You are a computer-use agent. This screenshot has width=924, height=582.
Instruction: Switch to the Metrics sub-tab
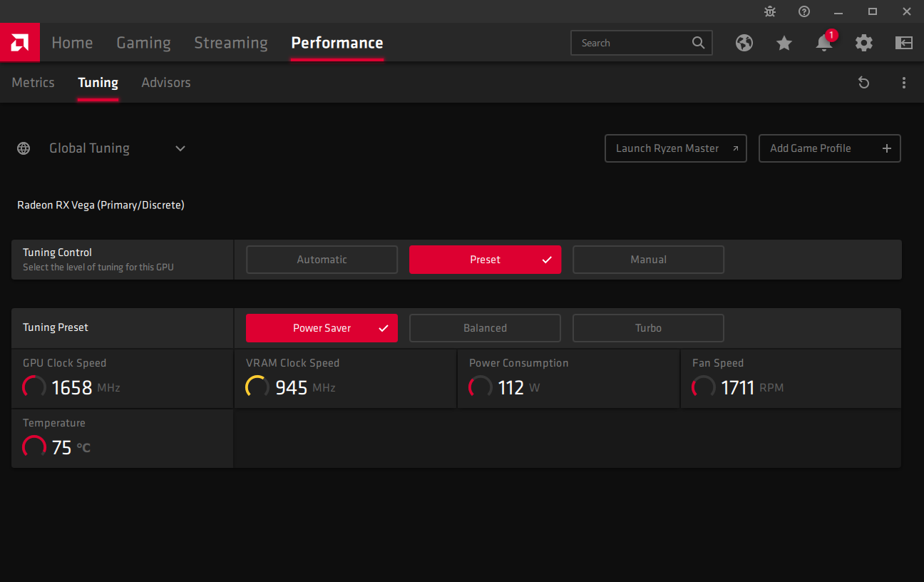33,83
